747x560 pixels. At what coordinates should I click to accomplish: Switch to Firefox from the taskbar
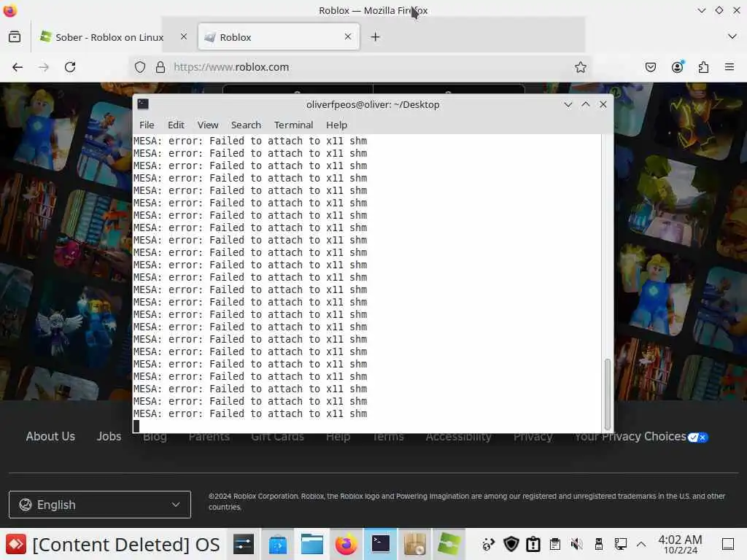tap(347, 544)
